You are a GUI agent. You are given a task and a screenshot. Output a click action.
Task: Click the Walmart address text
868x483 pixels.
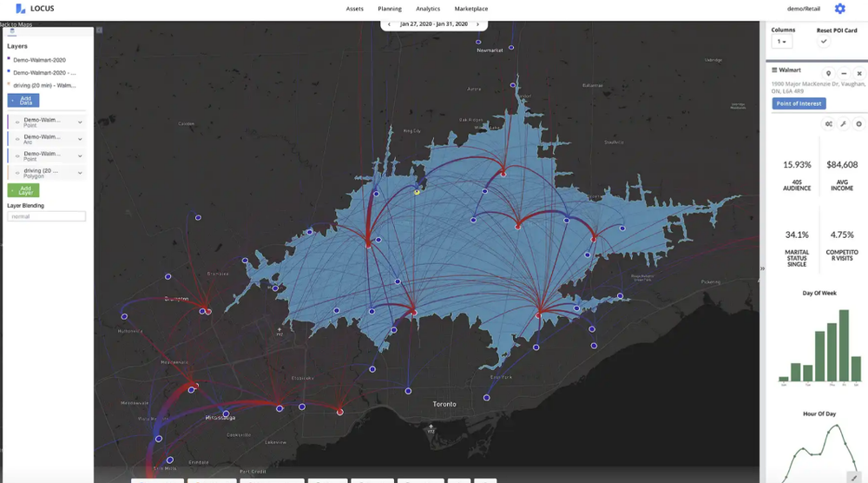click(819, 88)
